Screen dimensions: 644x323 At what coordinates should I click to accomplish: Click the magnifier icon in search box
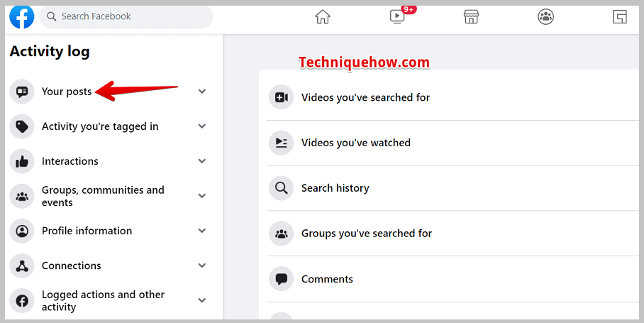[x=51, y=16]
